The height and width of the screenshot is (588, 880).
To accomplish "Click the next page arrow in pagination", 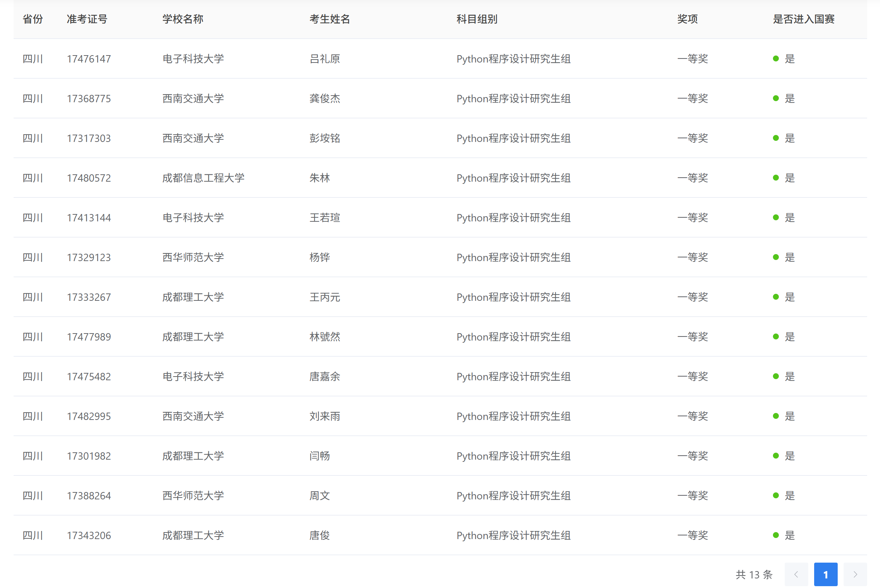I will 855,574.
